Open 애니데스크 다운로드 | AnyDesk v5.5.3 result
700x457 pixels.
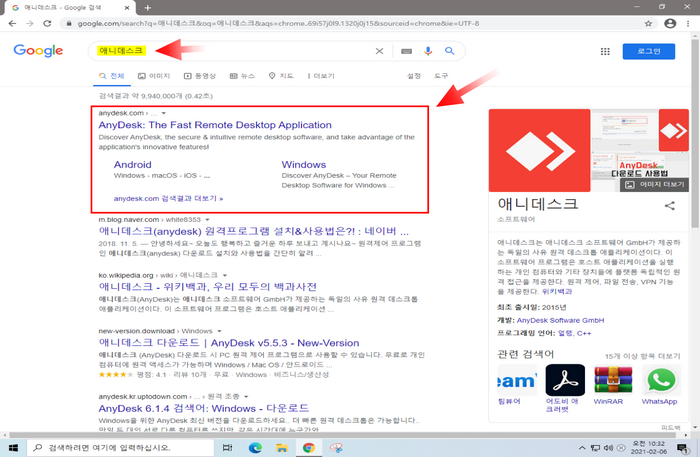coord(229,343)
